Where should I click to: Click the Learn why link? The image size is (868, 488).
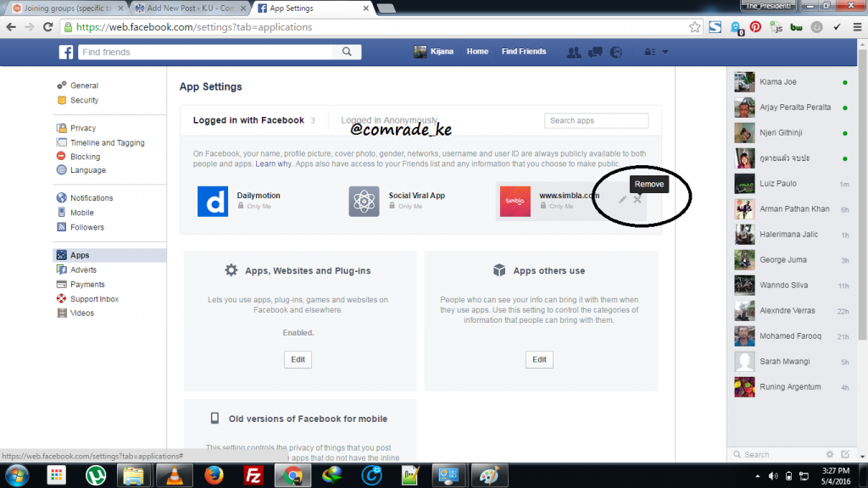[273, 164]
